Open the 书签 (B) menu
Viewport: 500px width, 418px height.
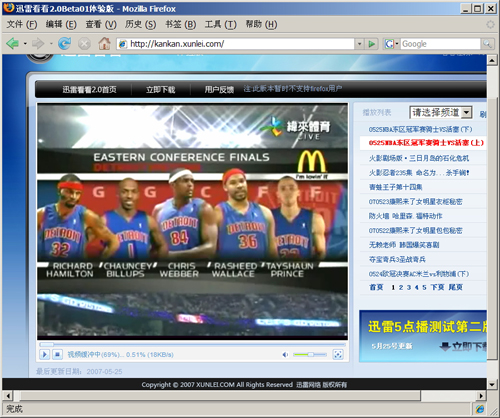tap(180, 24)
